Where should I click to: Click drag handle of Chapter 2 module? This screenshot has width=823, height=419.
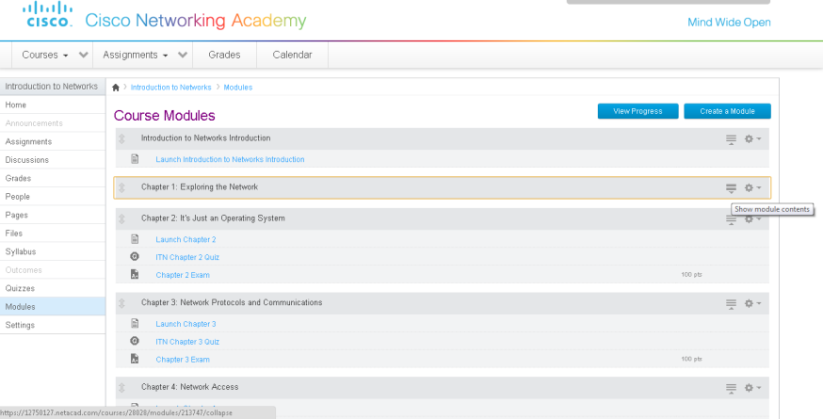point(122,218)
